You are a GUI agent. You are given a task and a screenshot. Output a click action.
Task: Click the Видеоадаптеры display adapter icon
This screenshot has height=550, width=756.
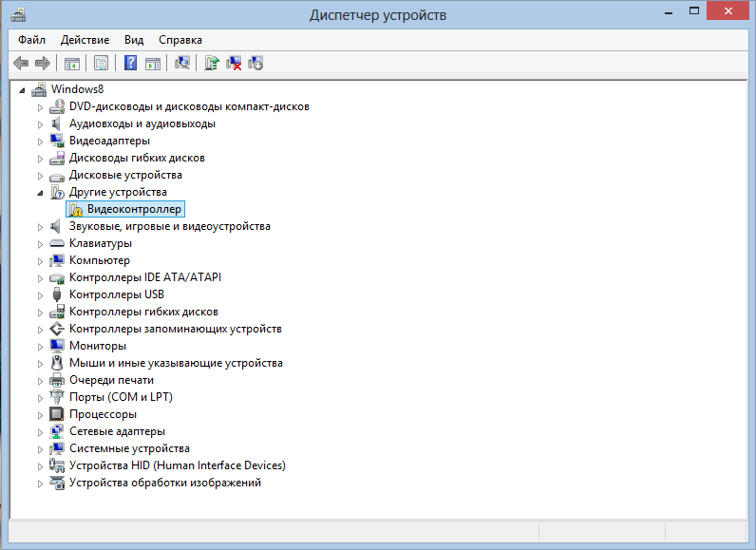[57, 141]
